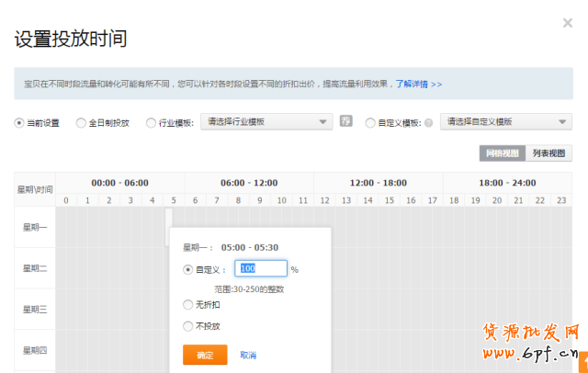The width and height of the screenshot is (588, 373).
Task: Click 取消 to dismiss the popup
Action: (x=248, y=355)
